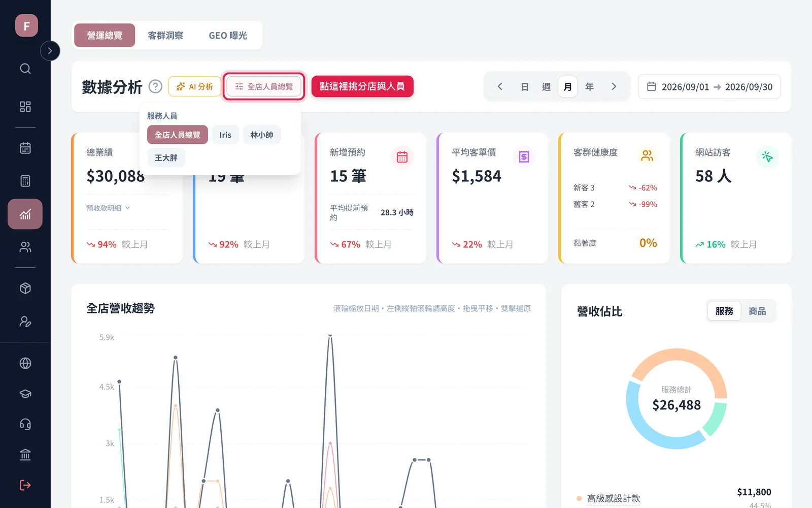Image resolution: width=812 pixels, height=508 pixels.
Task: Select staff member 林小帥
Action: point(262,135)
